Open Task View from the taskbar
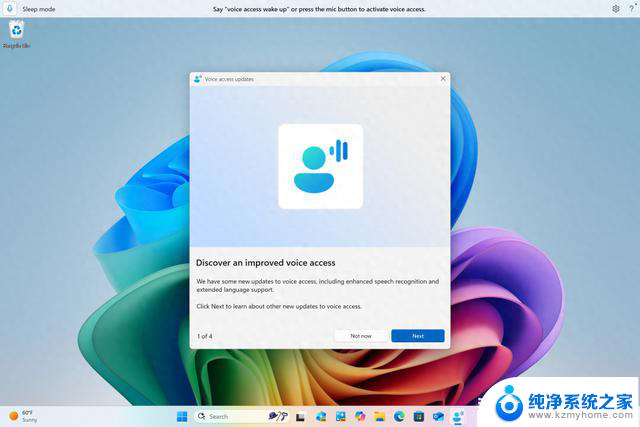This screenshot has width=640, height=427. point(300,417)
